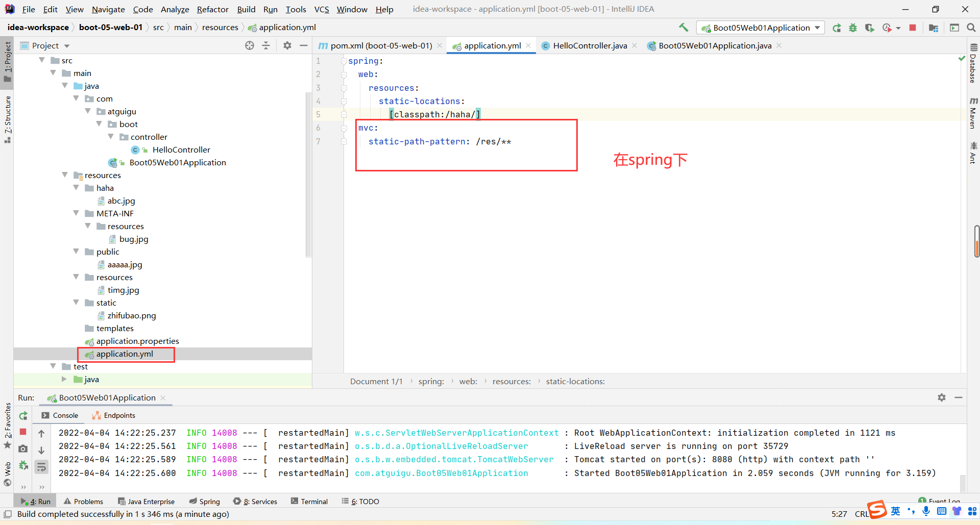Select application.properties in the project tree

click(137, 341)
